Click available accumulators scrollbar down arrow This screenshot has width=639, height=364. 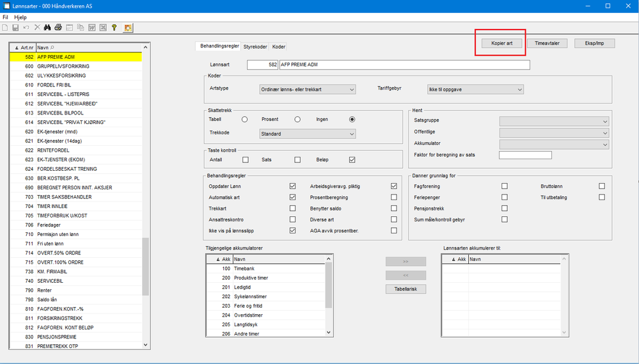[x=329, y=333]
